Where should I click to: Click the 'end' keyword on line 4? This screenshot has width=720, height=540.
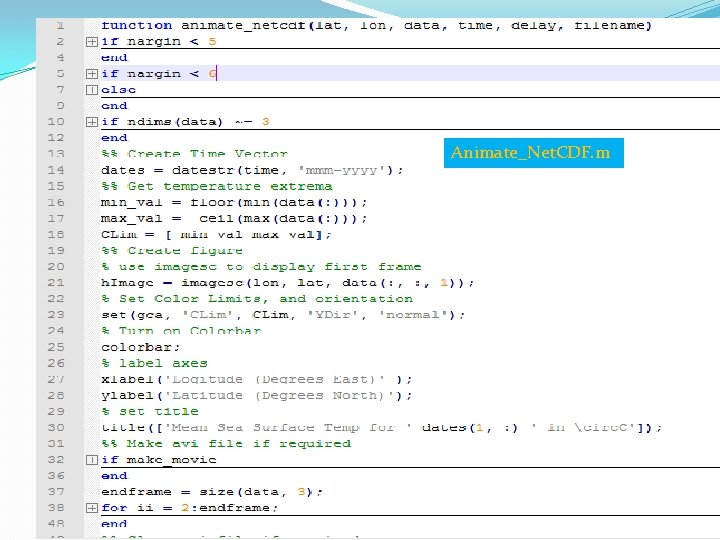(114, 58)
